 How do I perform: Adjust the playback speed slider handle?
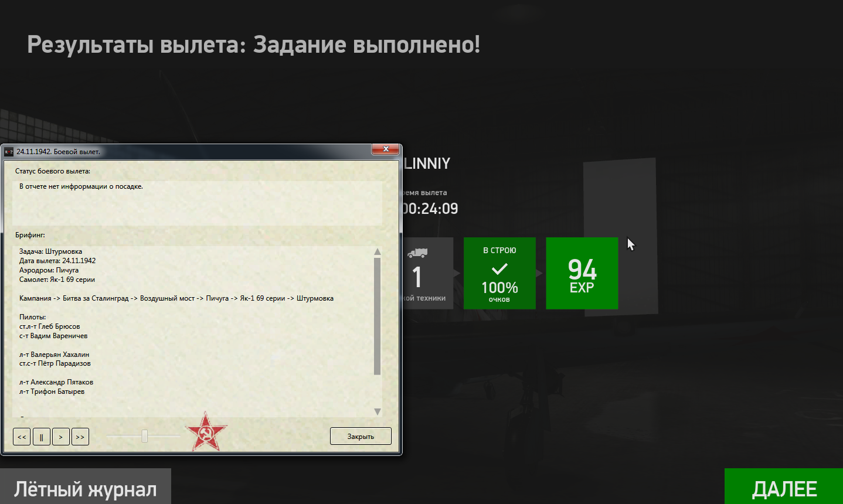point(145,436)
